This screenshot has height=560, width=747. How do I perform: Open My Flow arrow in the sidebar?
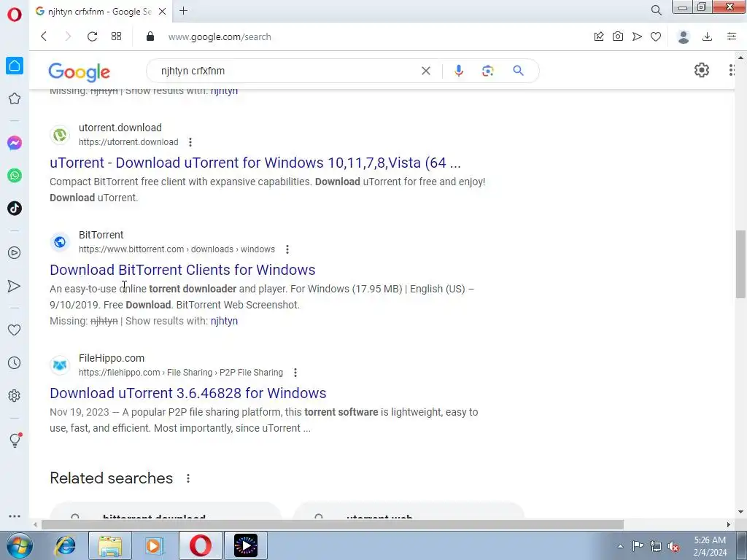coord(15,286)
